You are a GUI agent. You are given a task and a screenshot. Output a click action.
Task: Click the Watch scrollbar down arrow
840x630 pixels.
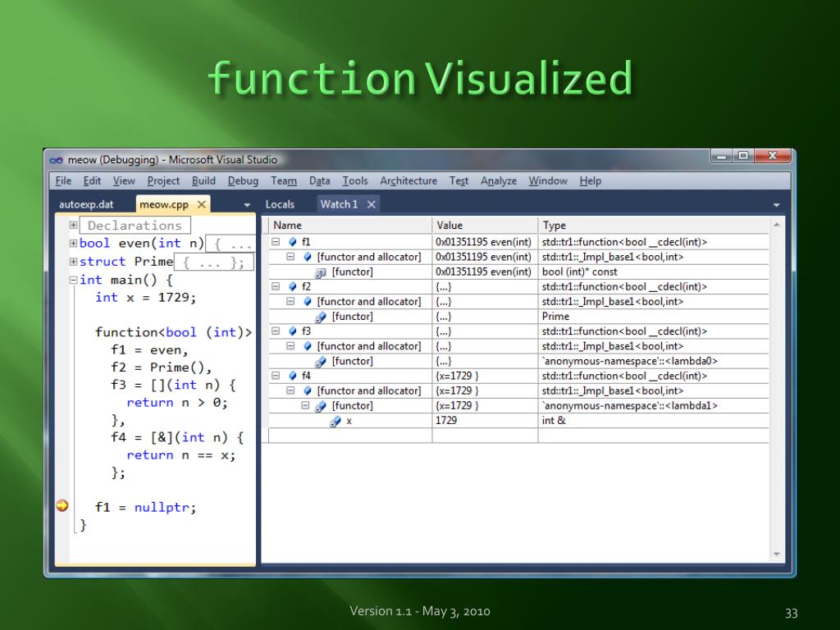point(777,554)
